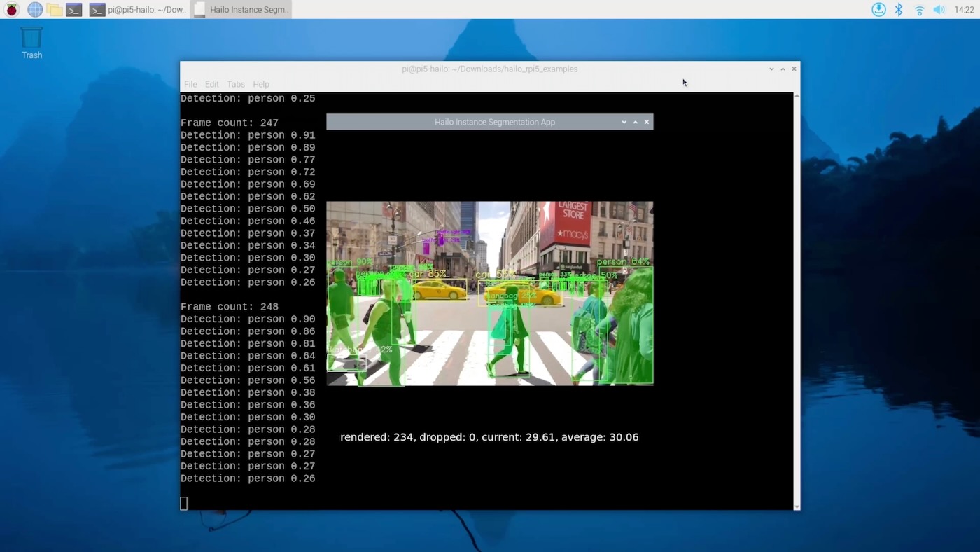
Task: Minimize the terminal window
Action: click(x=771, y=69)
